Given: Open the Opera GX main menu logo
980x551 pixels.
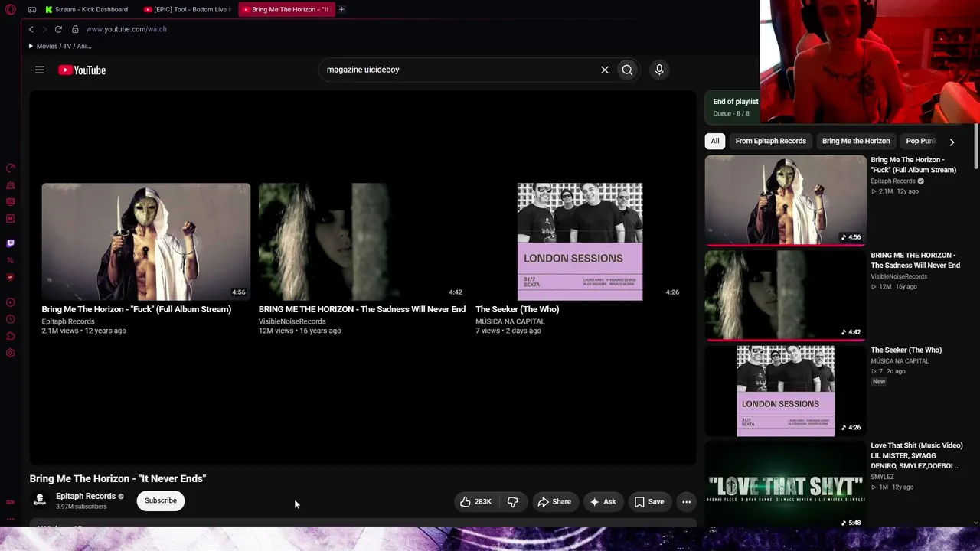Looking at the screenshot, I should click(10, 9).
